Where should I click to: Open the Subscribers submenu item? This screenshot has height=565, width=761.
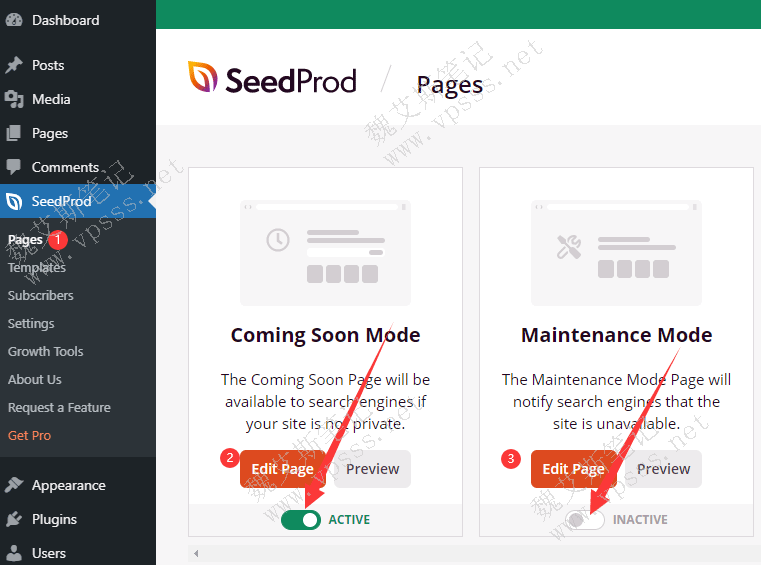tap(41, 295)
